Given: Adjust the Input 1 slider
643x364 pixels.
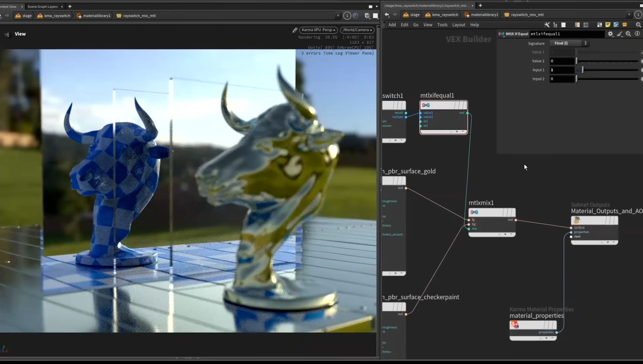Looking at the screenshot, I should 607,70.
